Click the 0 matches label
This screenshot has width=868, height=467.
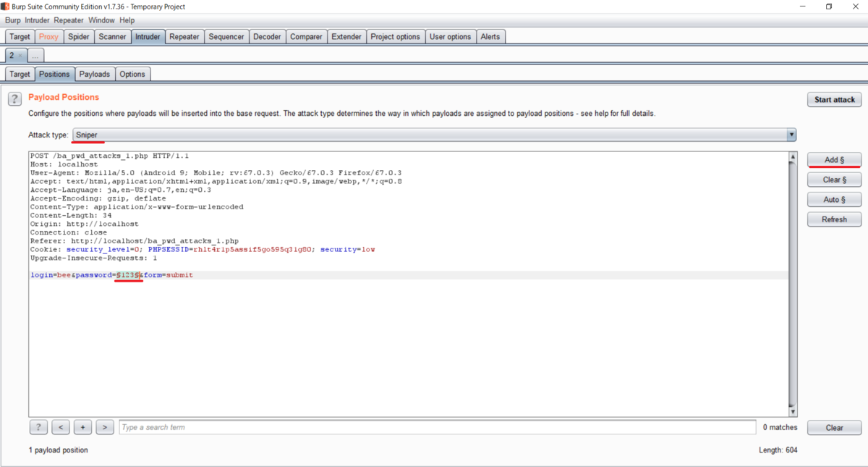click(780, 427)
